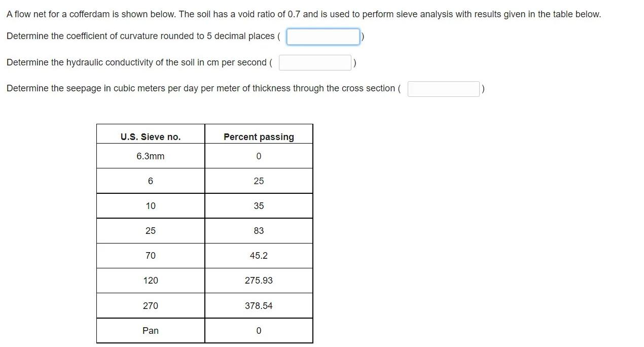Select the seepage answer input field
The width and height of the screenshot is (644, 347).
click(443, 88)
